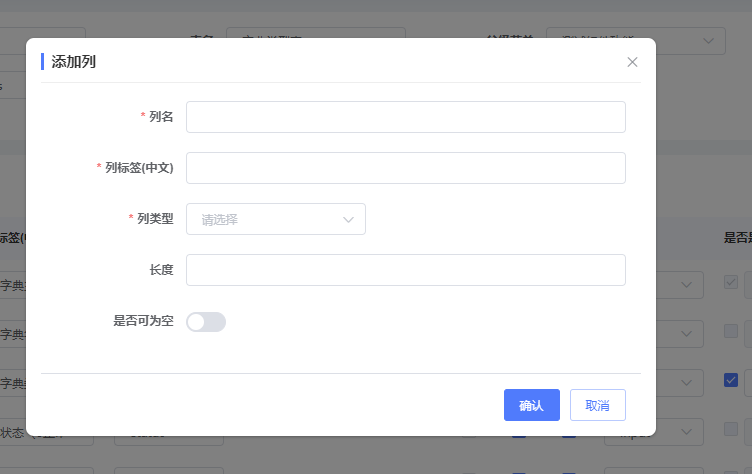Select the 长度 input field
This screenshot has width=752, height=474.
click(x=405, y=270)
